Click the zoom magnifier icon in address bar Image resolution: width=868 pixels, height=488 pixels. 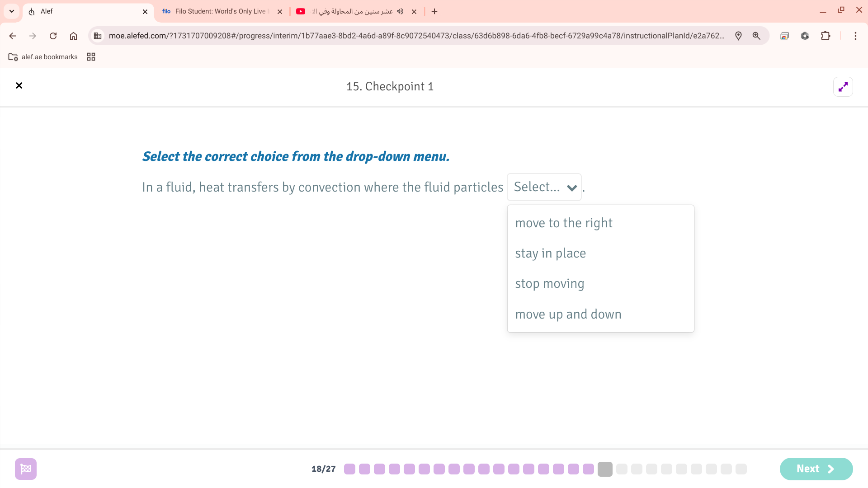(x=756, y=36)
